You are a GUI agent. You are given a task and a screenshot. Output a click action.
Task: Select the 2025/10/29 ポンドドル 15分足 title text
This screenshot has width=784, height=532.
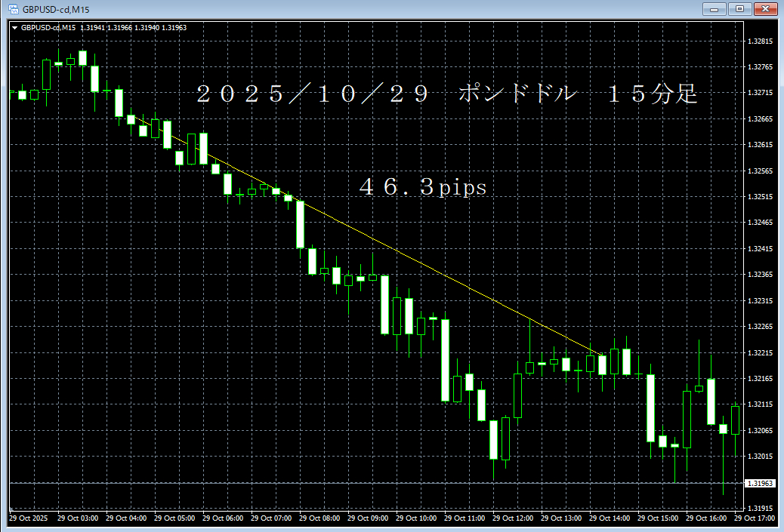pos(446,94)
